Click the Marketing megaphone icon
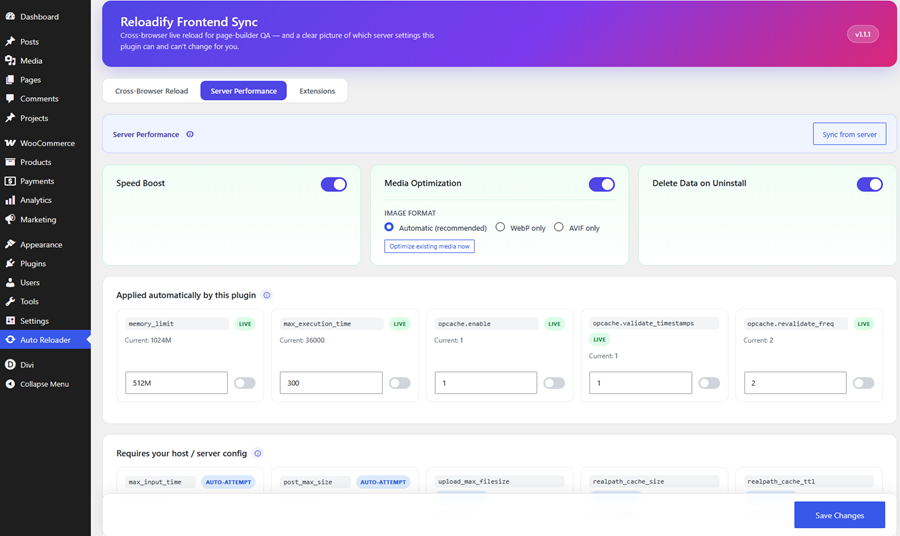Image resolution: width=900 pixels, height=536 pixels. [x=10, y=219]
